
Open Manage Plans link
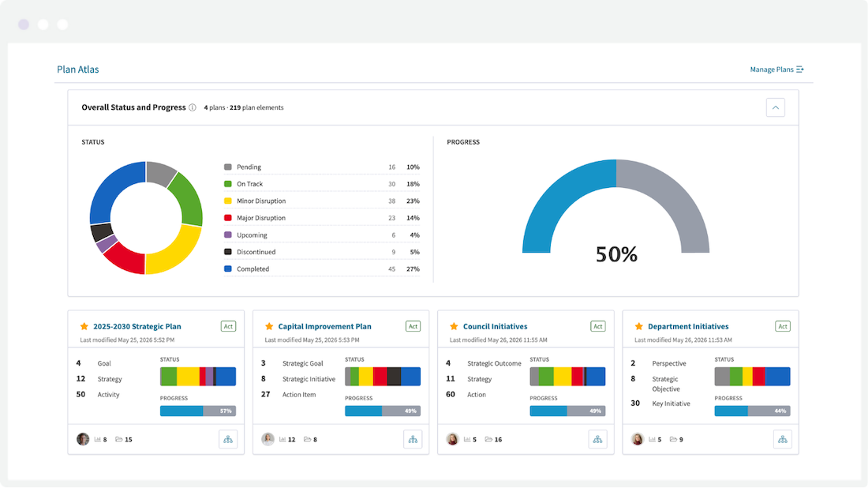[776, 69]
